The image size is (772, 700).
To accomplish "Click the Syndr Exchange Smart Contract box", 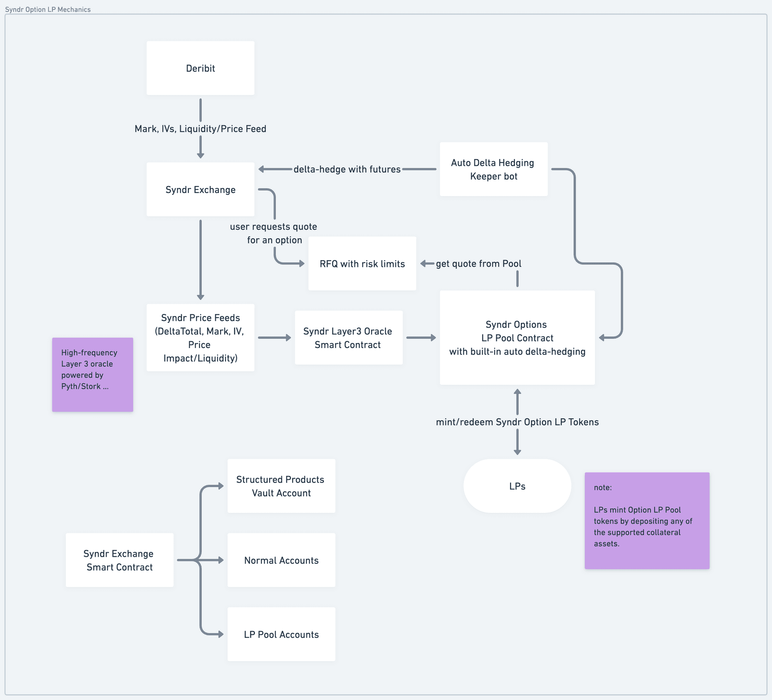I will [x=120, y=560].
